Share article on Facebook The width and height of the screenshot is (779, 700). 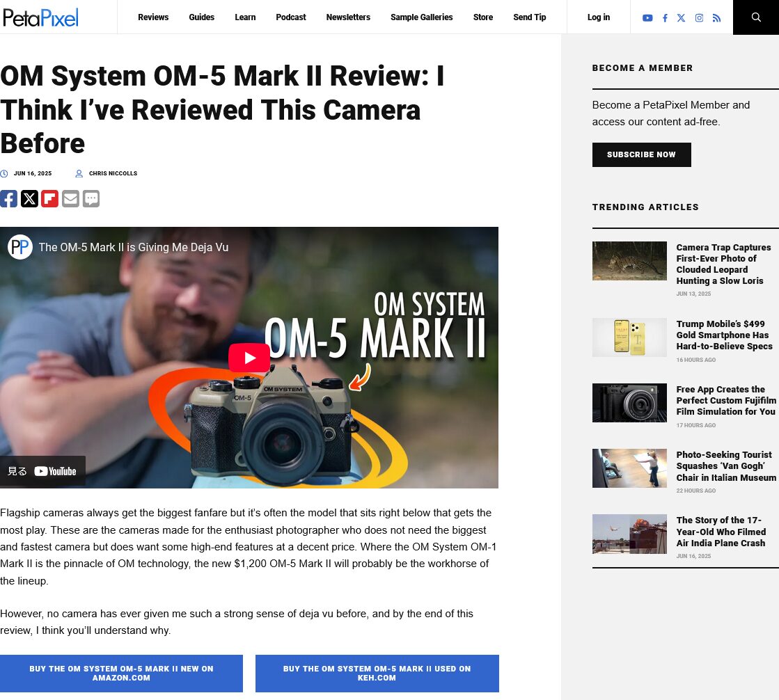8,198
